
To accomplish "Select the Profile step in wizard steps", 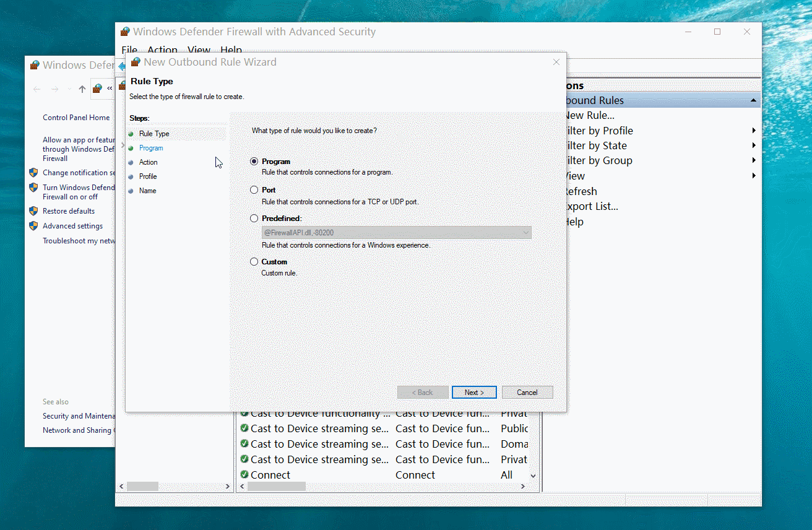I will [x=148, y=176].
